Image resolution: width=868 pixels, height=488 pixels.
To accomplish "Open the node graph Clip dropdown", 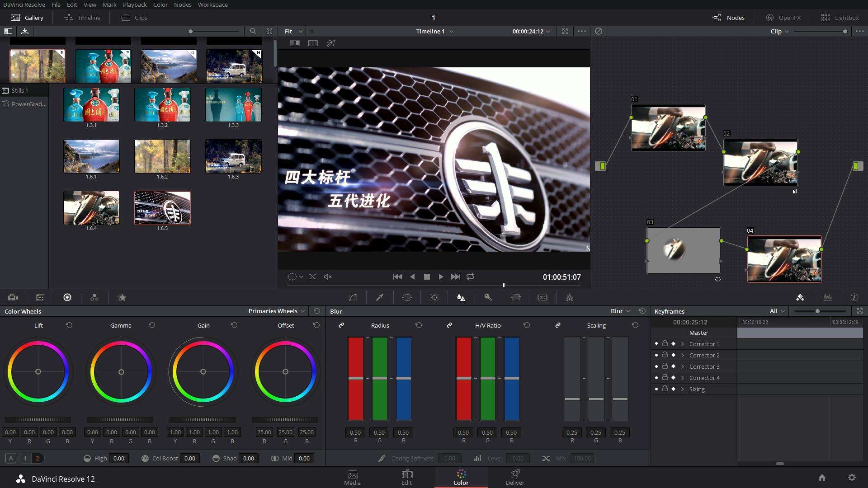I will [780, 31].
